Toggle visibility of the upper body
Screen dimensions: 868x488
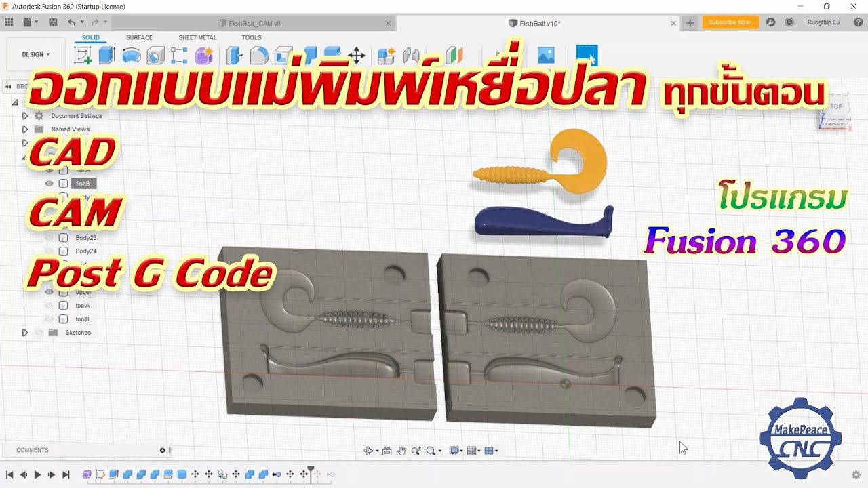point(49,292)
